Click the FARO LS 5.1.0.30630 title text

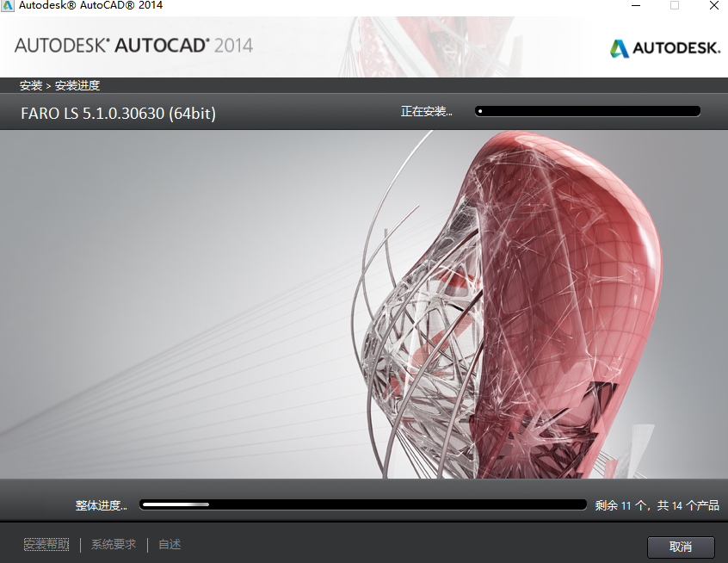(116, 113)
